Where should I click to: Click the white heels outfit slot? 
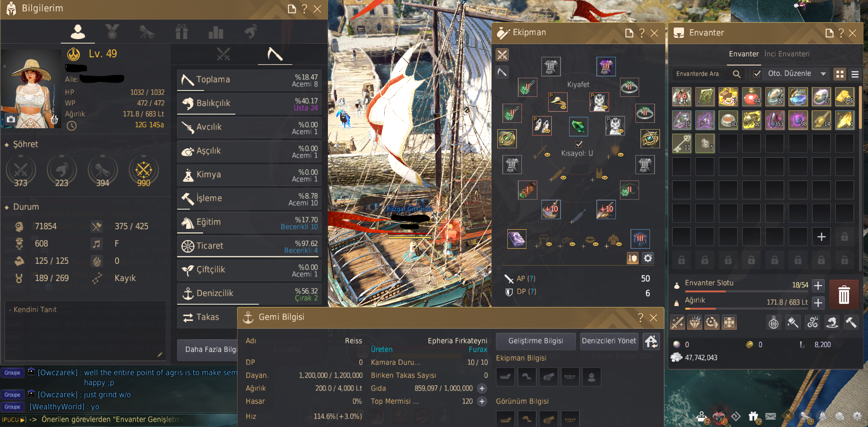click(x=541, y=126)
